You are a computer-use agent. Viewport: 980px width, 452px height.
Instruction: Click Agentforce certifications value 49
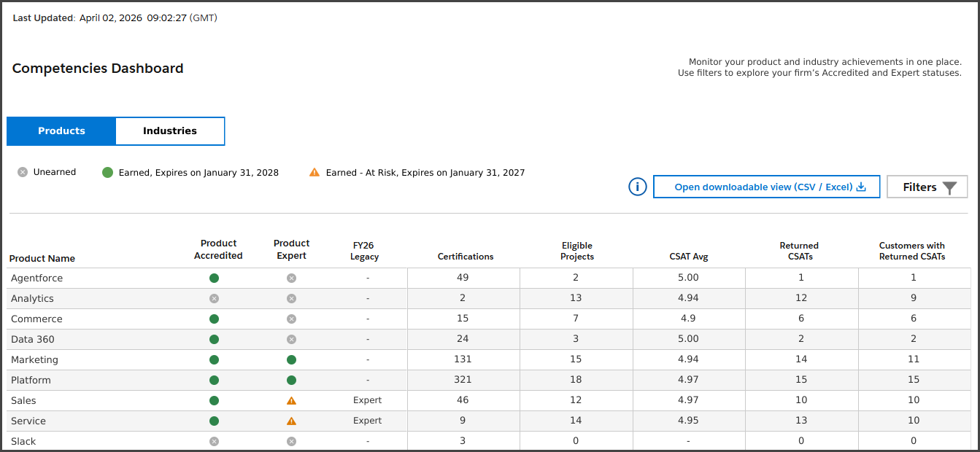[x=463, y=278]
